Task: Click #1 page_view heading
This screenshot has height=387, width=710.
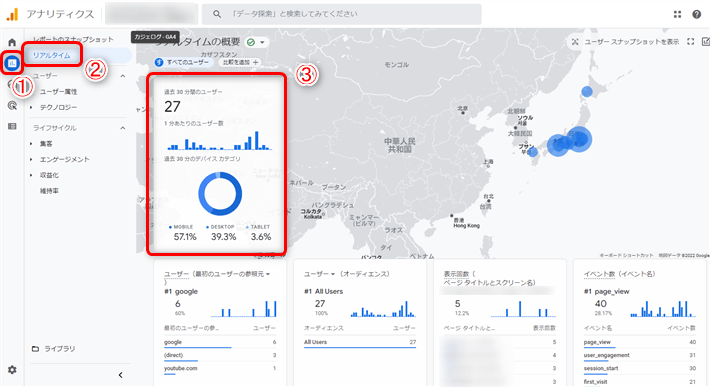Action: point(607,291)
